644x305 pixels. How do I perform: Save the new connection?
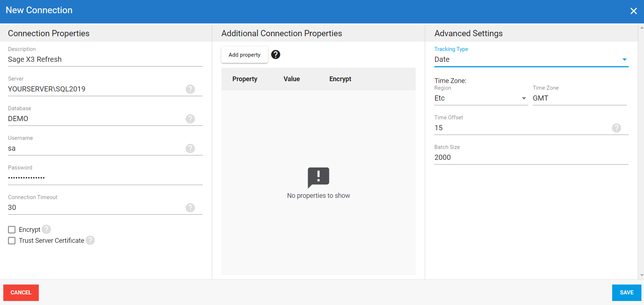point(626,293)
